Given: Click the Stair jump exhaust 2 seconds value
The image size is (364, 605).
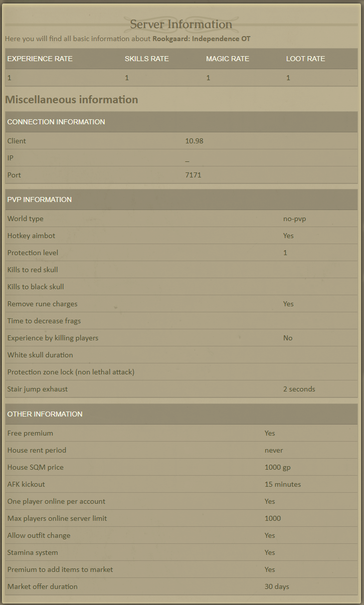Looking at the screenshot, I should (299, 389).
